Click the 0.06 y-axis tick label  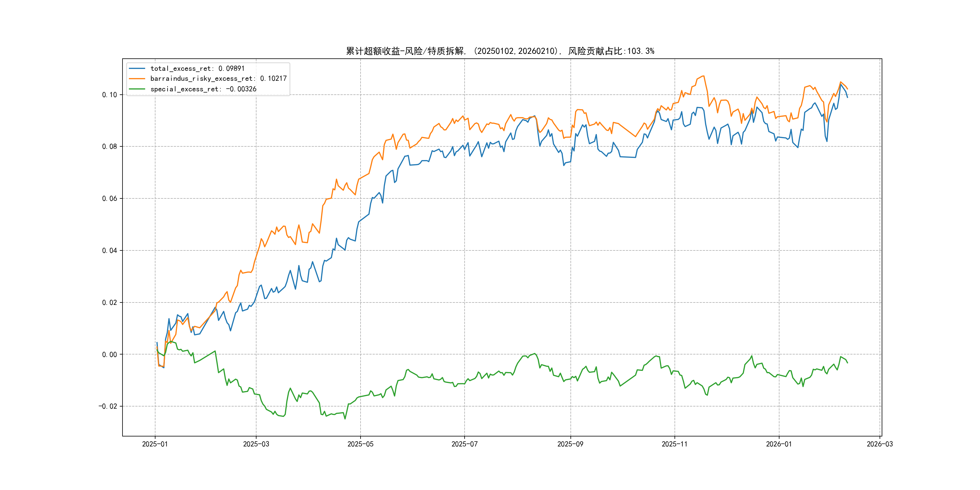click(109, 199)
